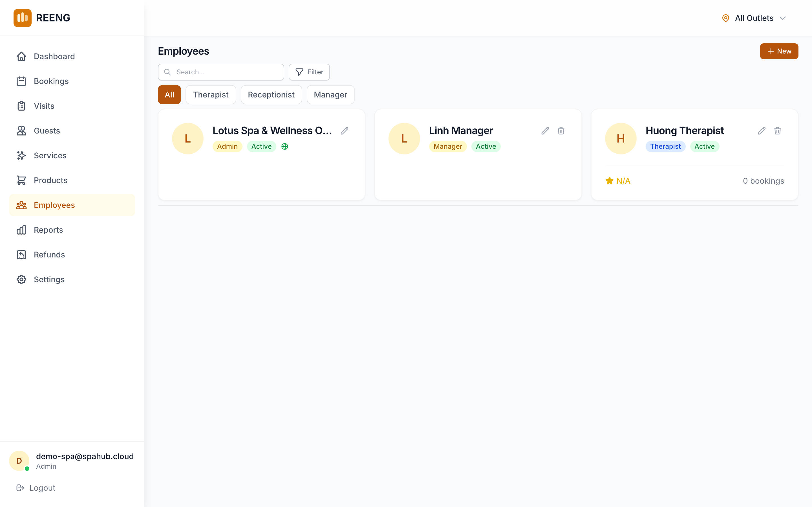Viewport: 812px width, 507px height.
Task: Select the Receptionist role filter chip
Action: click(x=271, y=95)
